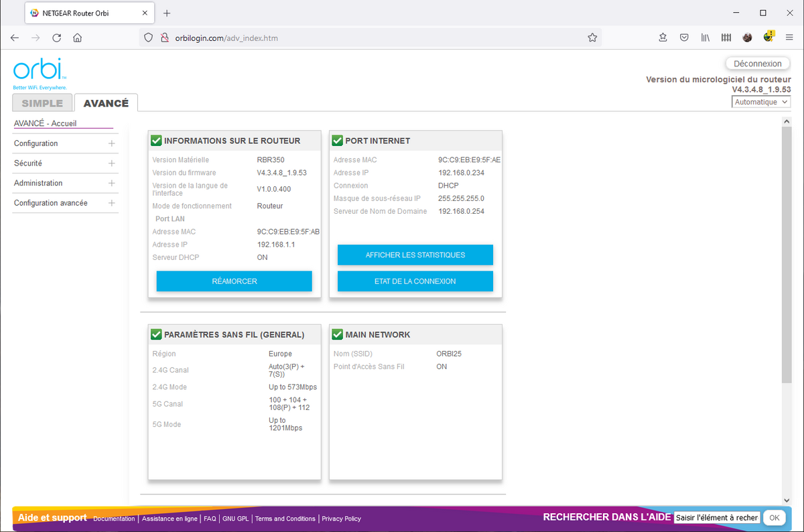Click the Main Network green checkmark
This screenshot has width=804, height=532.
(x=337, y=334)
